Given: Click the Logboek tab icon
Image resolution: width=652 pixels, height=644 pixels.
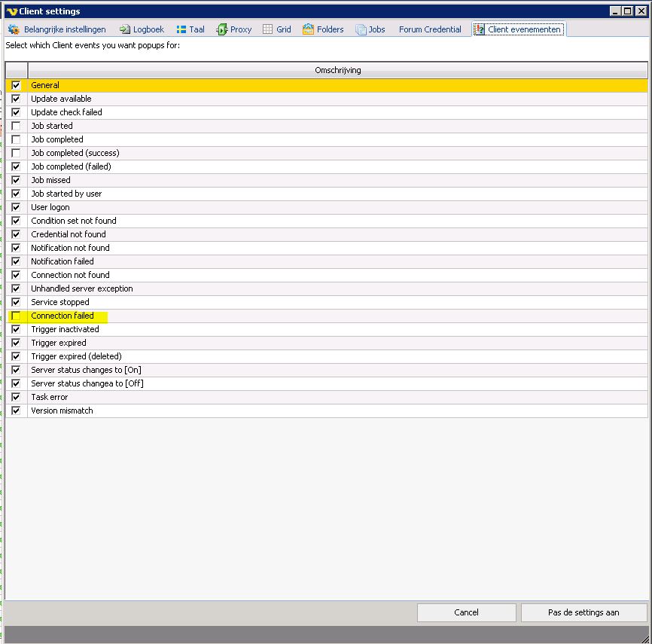Looking at the screenshot, I should click(x=125, y=29).
